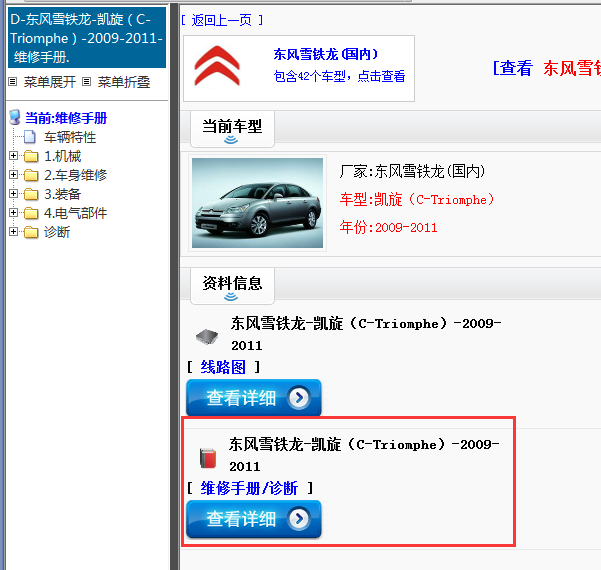This screenshot has width=601, height=570.
Task: Click the 返回上一页 link
Action: coord(222,20)
